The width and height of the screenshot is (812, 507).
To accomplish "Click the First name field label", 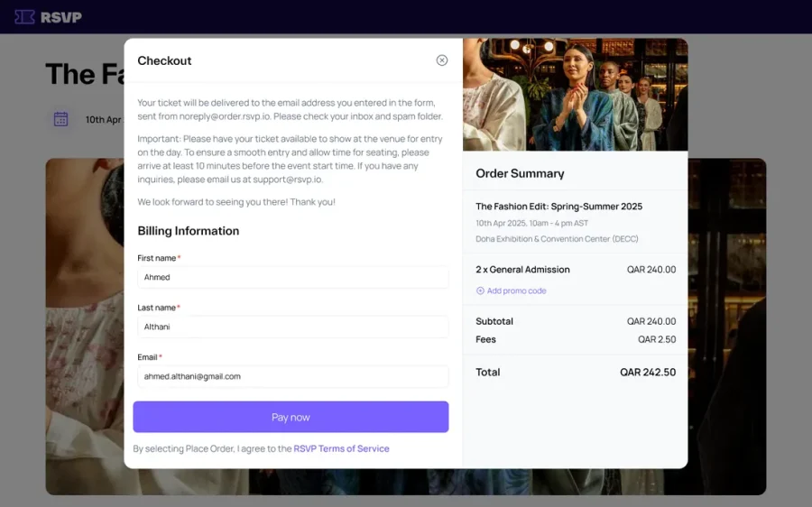I will click(x=156, y=258).
